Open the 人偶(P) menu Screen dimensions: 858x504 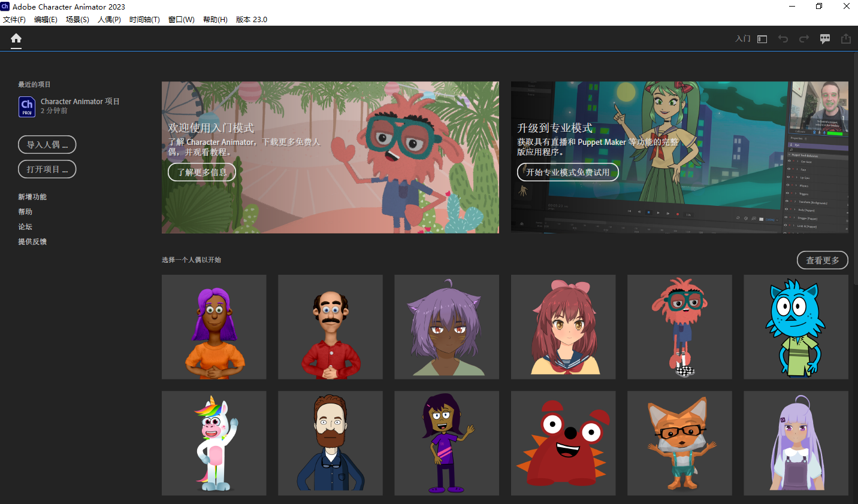(x=109, y=19)
